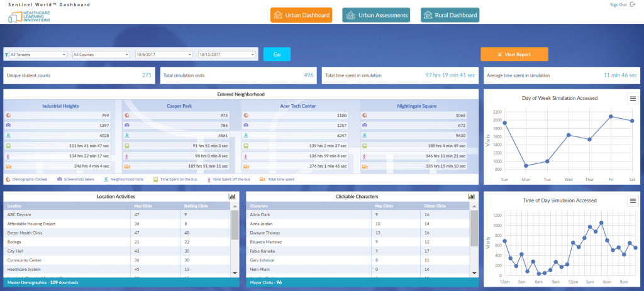Click Acer Tech Center bus time icon

246,146
